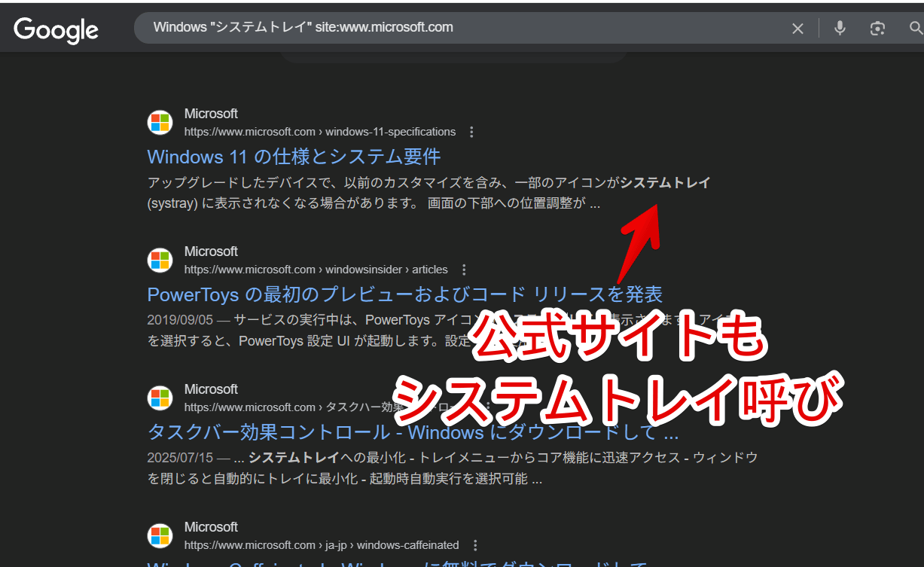This screenshot has height=567, width=924.
Task: Clear the search query with the X icon
Action: pos(797,29)
